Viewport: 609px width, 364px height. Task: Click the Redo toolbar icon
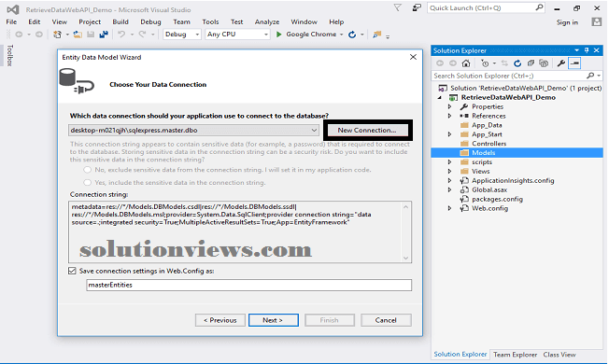(143, 35)
